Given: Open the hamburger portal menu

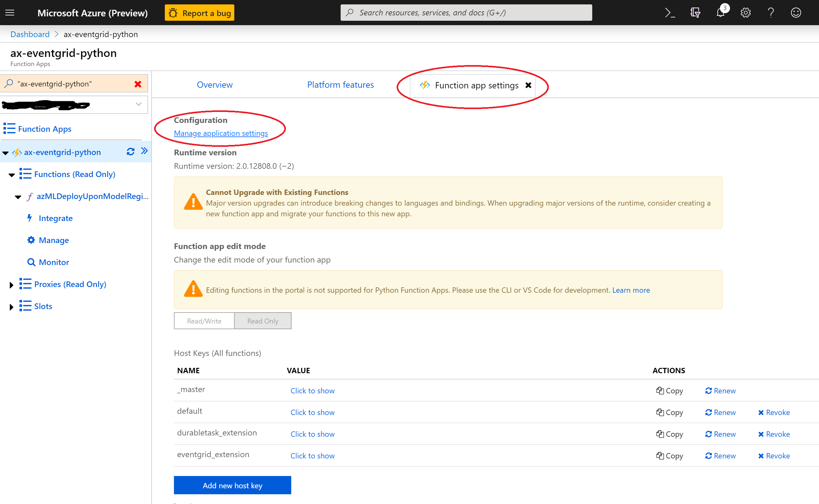Looking at the screenshot, I should tap(10, 13).
